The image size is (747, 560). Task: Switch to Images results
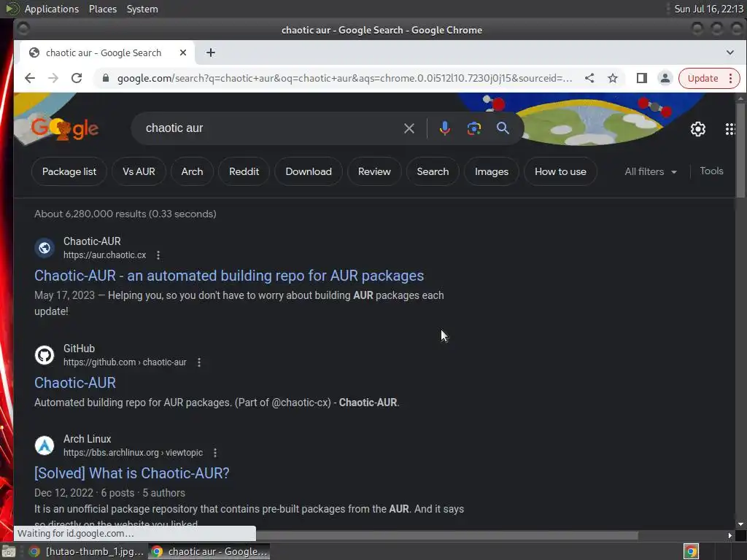pos(491,171)
